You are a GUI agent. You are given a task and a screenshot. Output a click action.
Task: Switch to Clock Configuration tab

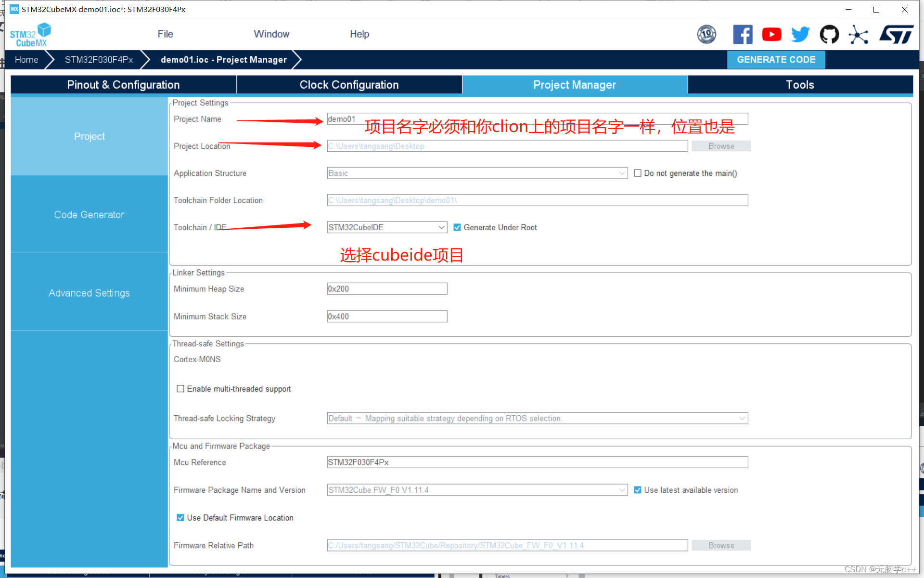(x=349, y=85)
